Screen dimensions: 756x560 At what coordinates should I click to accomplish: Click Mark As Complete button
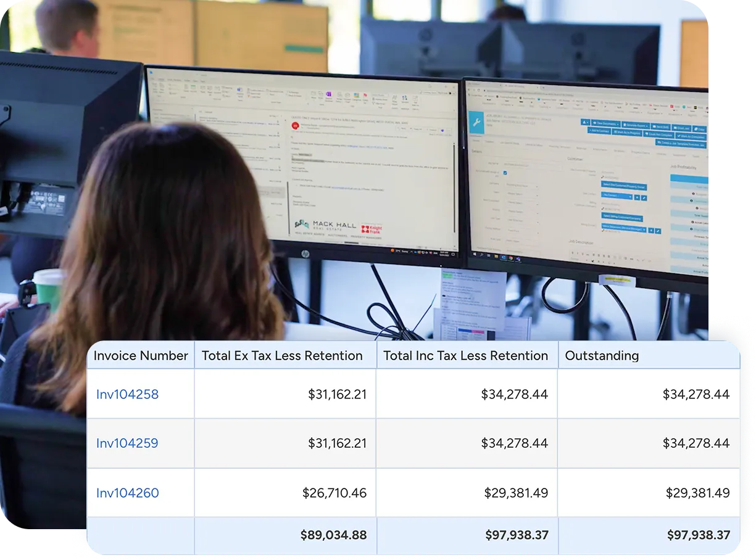[691, 136]
